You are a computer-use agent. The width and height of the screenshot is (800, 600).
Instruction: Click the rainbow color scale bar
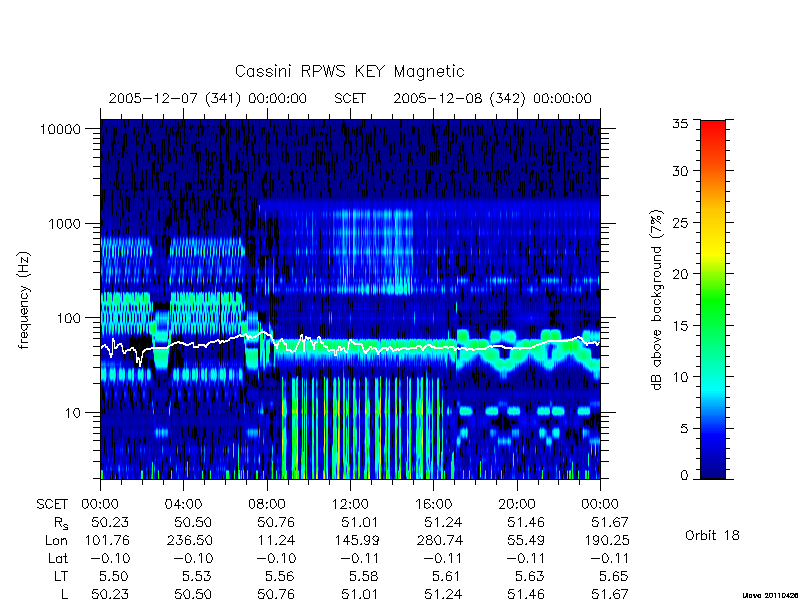click(x=713, y=299)
